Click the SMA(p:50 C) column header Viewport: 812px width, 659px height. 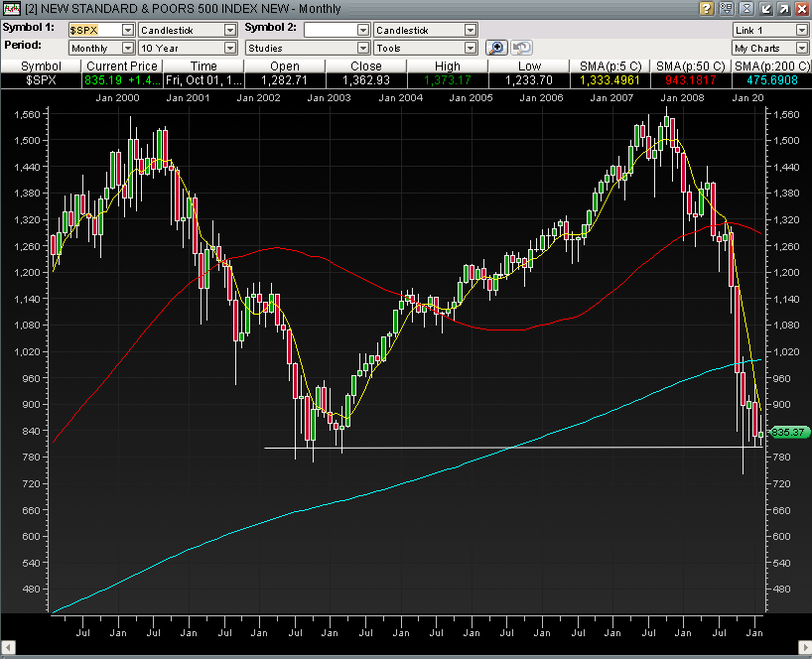pos(691,66)
